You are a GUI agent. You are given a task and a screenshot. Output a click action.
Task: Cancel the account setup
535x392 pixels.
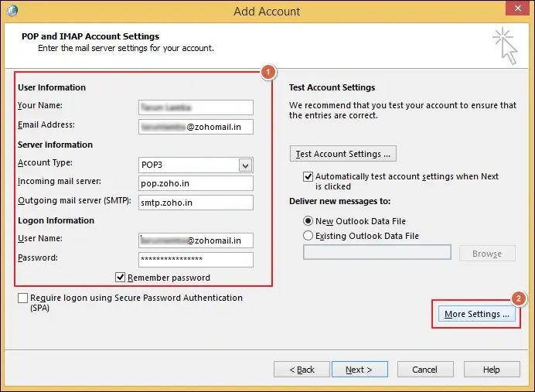[x=425, y=370]
